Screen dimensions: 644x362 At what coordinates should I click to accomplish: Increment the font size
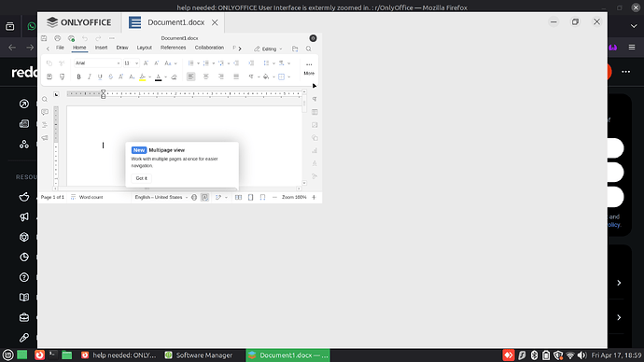click(x=146, y=63)
